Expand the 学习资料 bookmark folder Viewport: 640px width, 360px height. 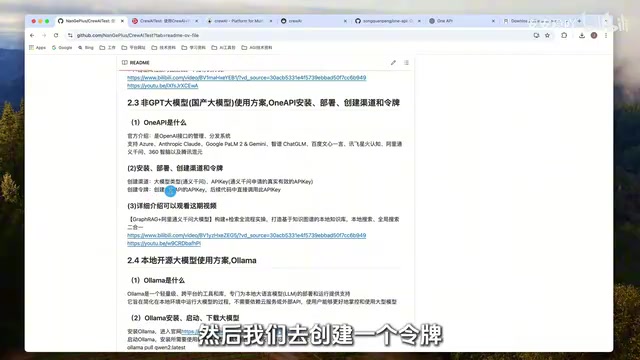point(194,48)
